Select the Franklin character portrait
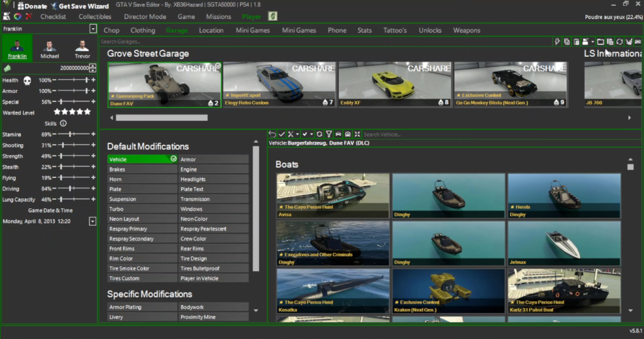The image size is (644, 339). pyautogui.click(x=17, y=49)
